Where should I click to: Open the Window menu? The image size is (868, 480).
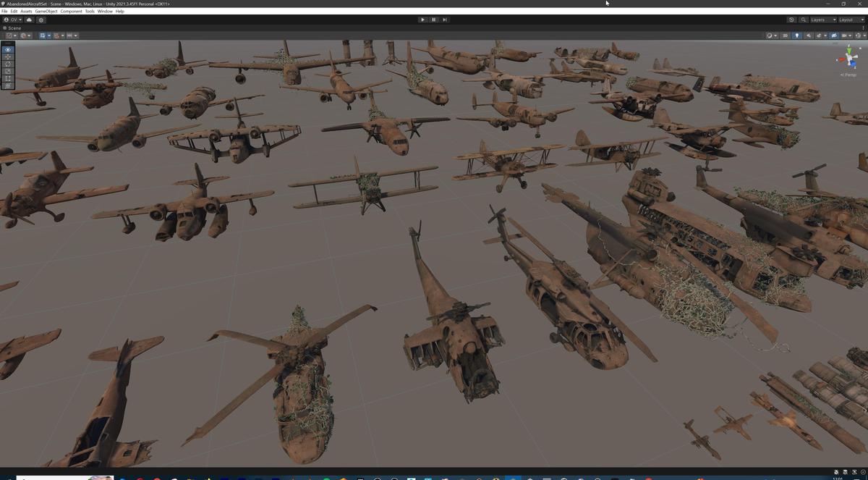tap(105, 12)
